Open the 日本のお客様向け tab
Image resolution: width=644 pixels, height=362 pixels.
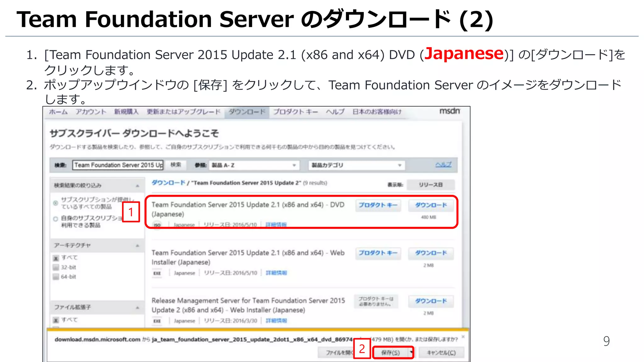click(x=377, y=112)
